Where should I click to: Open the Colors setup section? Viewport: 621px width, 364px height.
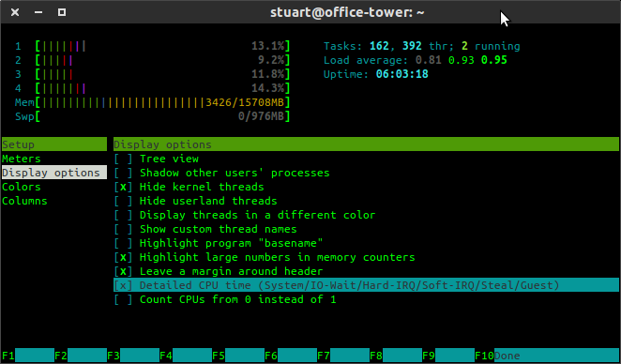[22, 187]
